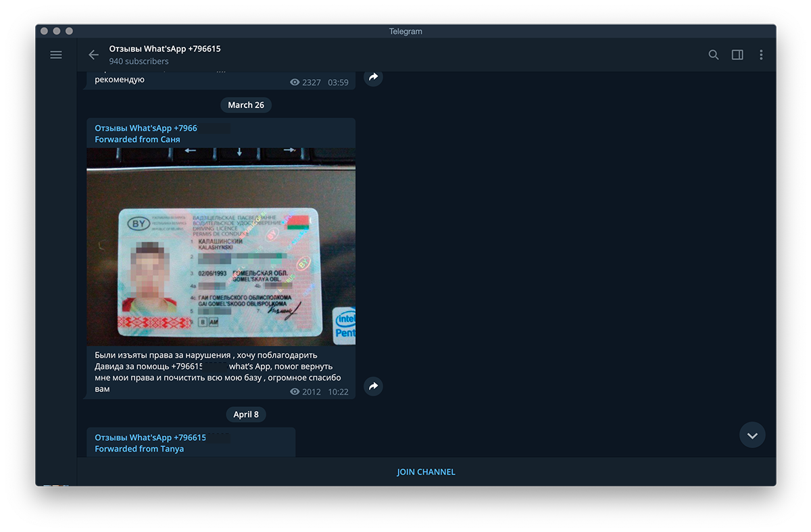
Task: Click '940 subscribers' in header
Action: pos(139,62)
